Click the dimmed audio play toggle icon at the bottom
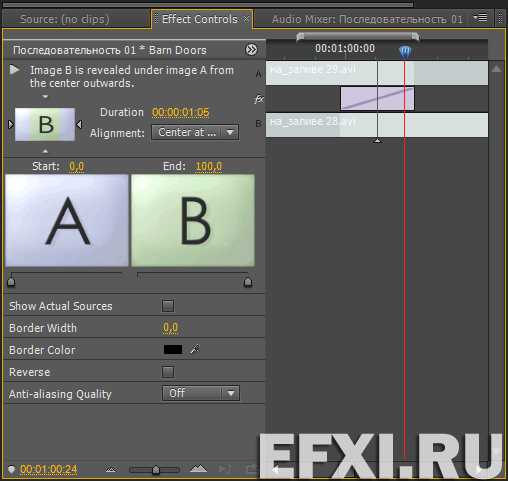The image size is (508, 481). (x=226, y=469)
